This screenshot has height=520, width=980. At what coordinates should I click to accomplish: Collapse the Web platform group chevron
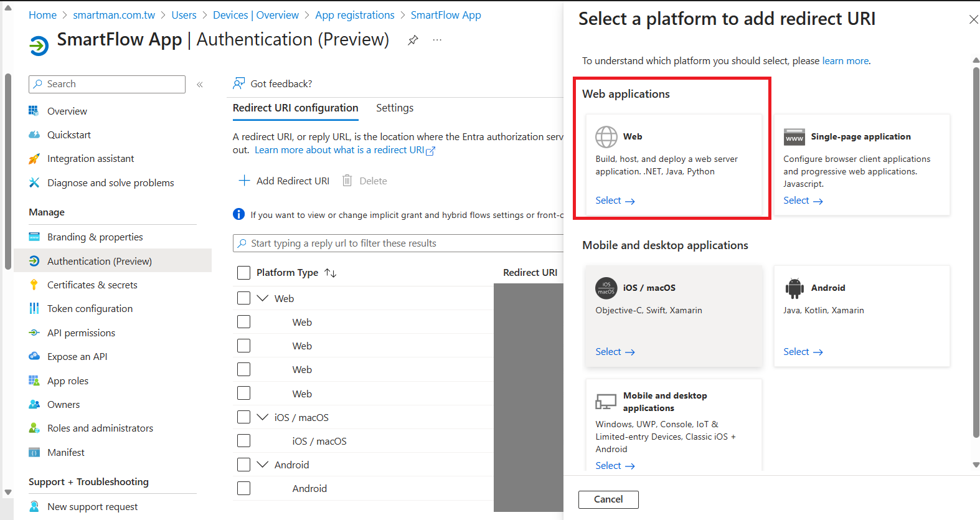(263, 298)
